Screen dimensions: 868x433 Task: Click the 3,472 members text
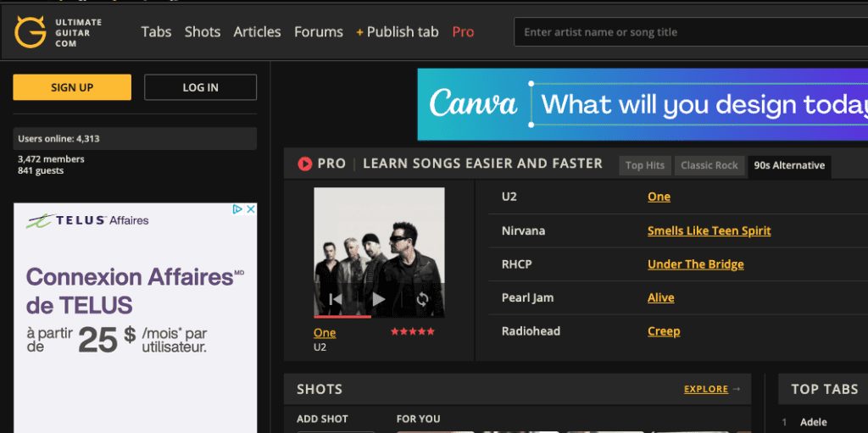click(x=51, y=159)
